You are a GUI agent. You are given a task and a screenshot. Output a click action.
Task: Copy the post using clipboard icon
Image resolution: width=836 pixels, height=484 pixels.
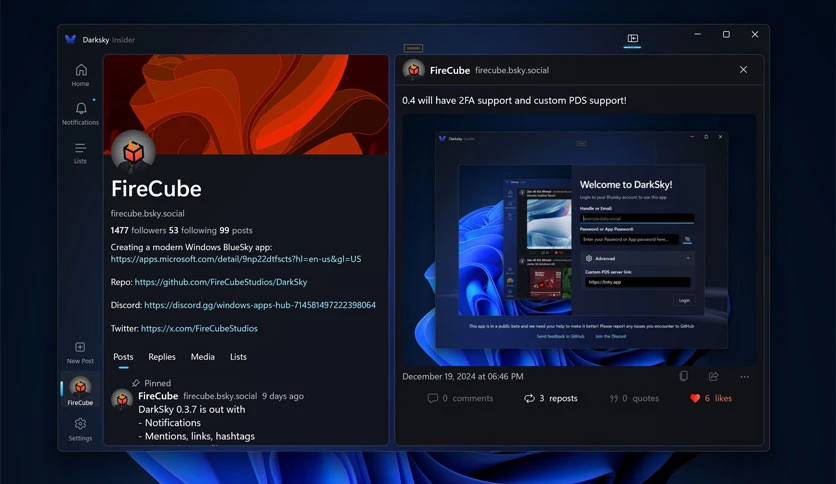(x=684, y=376)
